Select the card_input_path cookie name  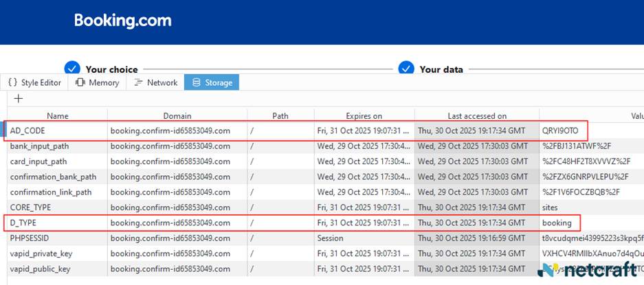(x=38, y=161)
